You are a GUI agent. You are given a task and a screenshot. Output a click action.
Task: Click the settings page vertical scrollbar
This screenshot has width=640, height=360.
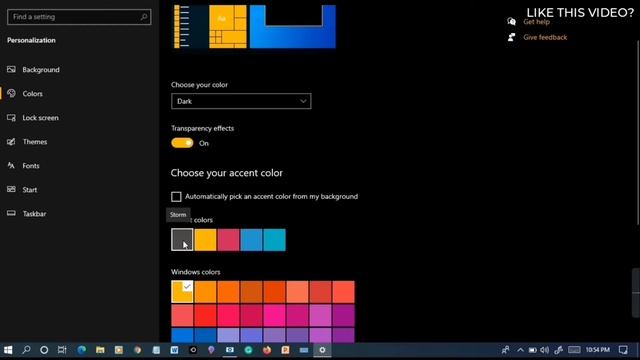click(637, 133)
